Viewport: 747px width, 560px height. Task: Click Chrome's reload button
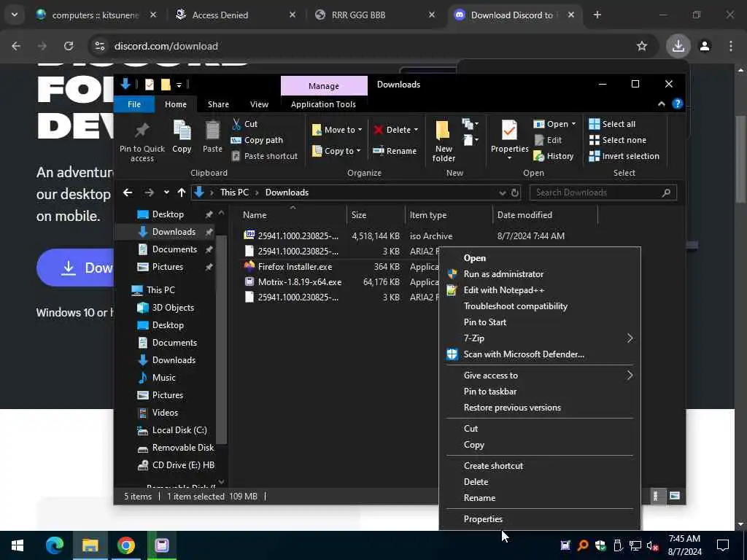69,46
